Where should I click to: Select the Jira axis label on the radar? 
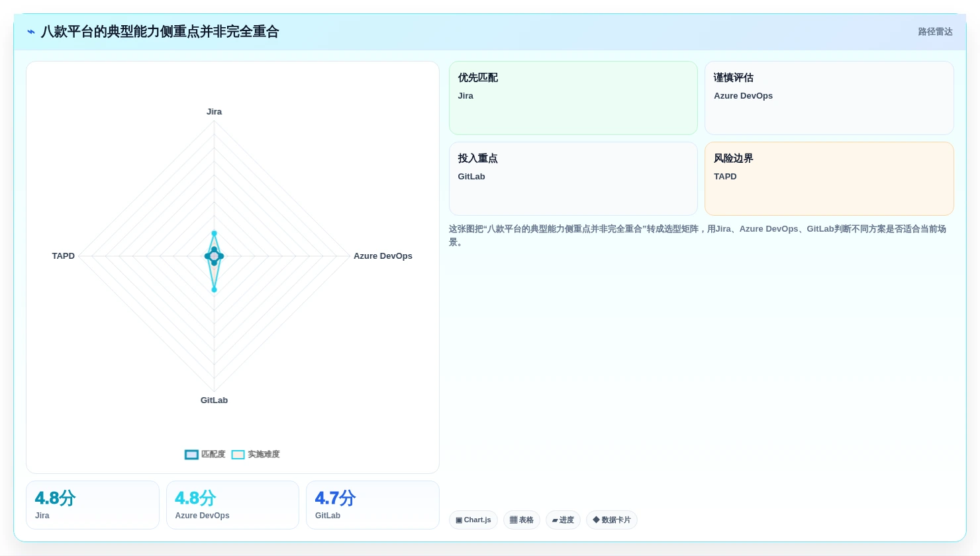click(x=214, y=112)
